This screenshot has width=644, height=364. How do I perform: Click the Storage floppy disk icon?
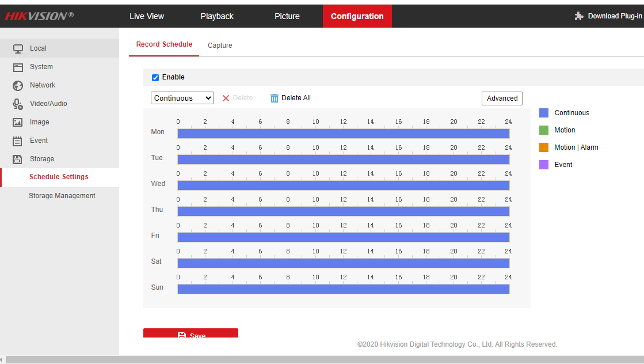(x=18, y=159)
